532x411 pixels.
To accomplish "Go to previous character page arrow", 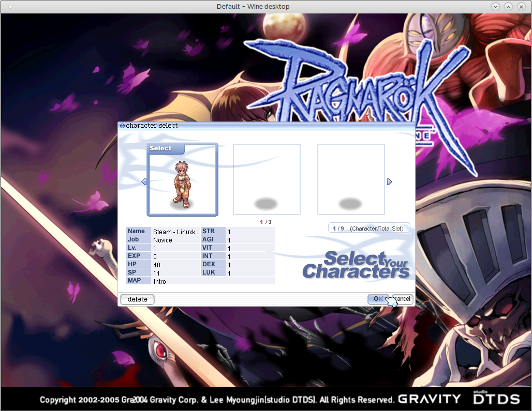I will pyautogui.click(x=144, y=182).
